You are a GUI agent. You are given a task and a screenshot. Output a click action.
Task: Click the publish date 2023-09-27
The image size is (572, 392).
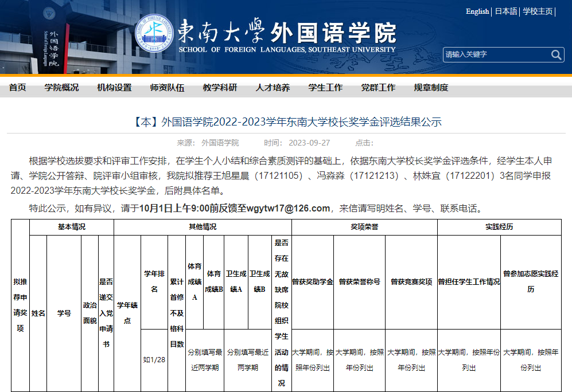click(x=309, y=143)
